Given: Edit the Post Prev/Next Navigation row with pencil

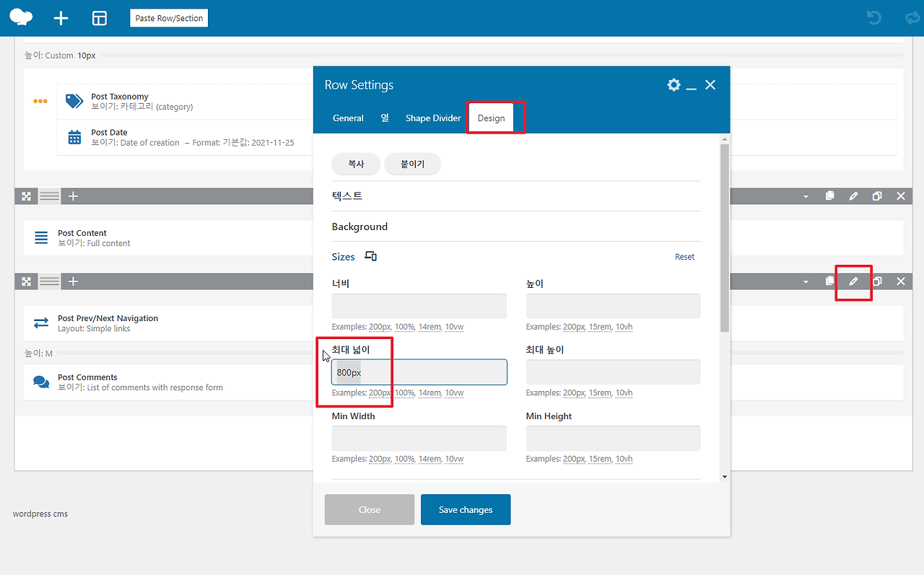Looking at the screenshot, I should 853,281.
